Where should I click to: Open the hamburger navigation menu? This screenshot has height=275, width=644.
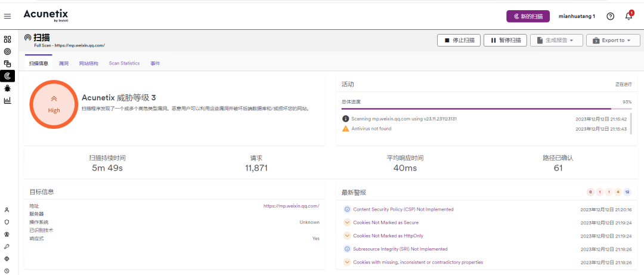pos(7,17)
